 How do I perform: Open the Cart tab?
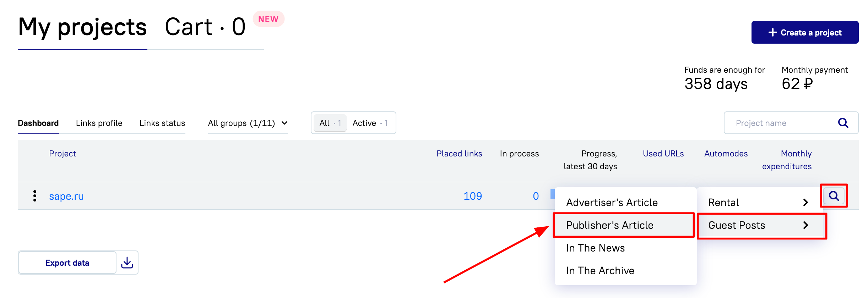(205, 27)
